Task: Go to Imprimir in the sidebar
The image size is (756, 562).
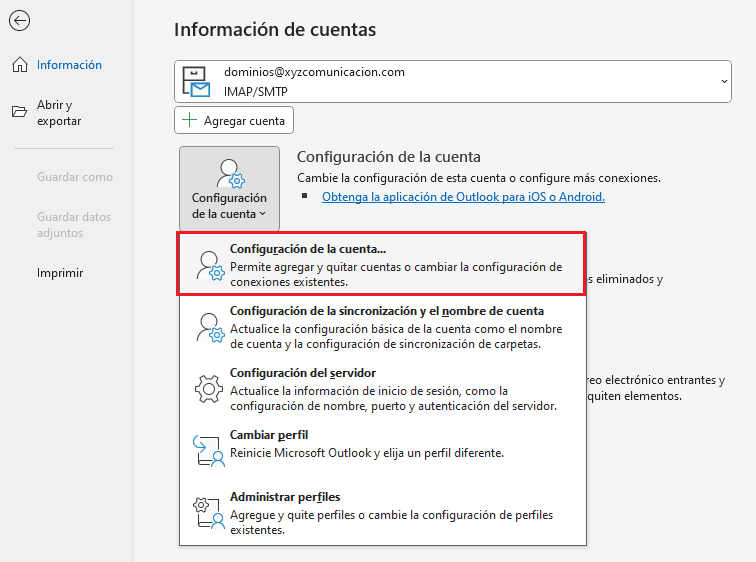Action: pyautogui.click(x=60, y=273)
